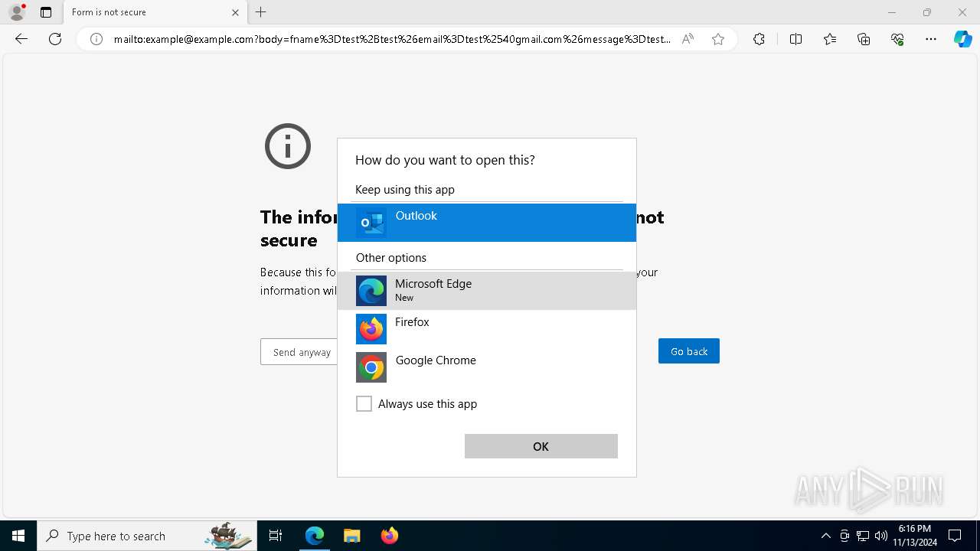
Task: Open the volume tray icon
Action: (881, 536)
